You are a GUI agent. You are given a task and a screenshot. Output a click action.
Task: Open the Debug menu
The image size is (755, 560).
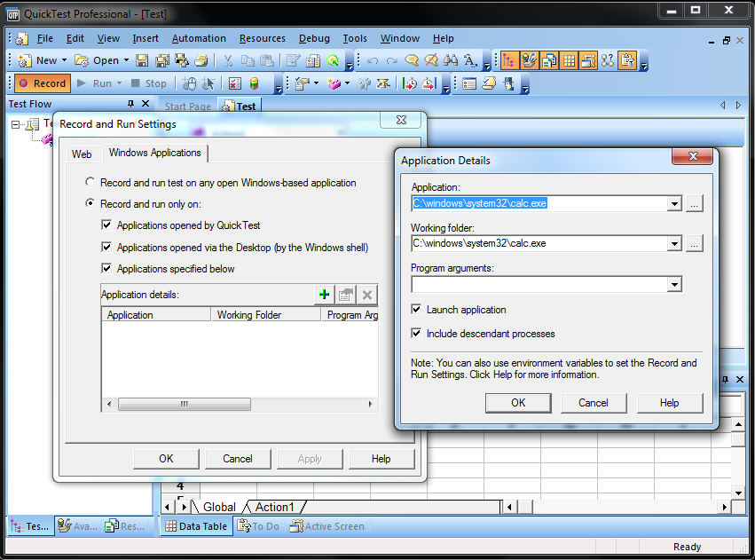[x=314, y=38]
